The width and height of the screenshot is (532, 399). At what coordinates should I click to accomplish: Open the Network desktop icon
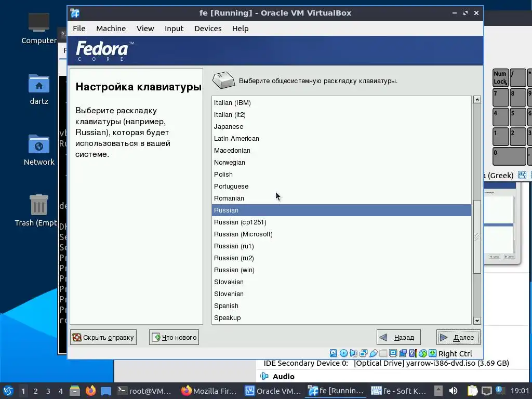click(x=38, y=150)
